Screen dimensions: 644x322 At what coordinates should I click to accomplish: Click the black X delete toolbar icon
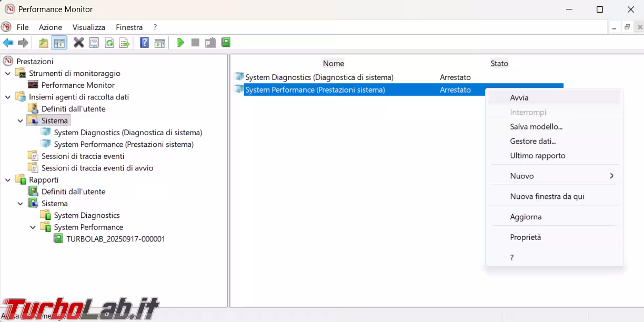78,43
